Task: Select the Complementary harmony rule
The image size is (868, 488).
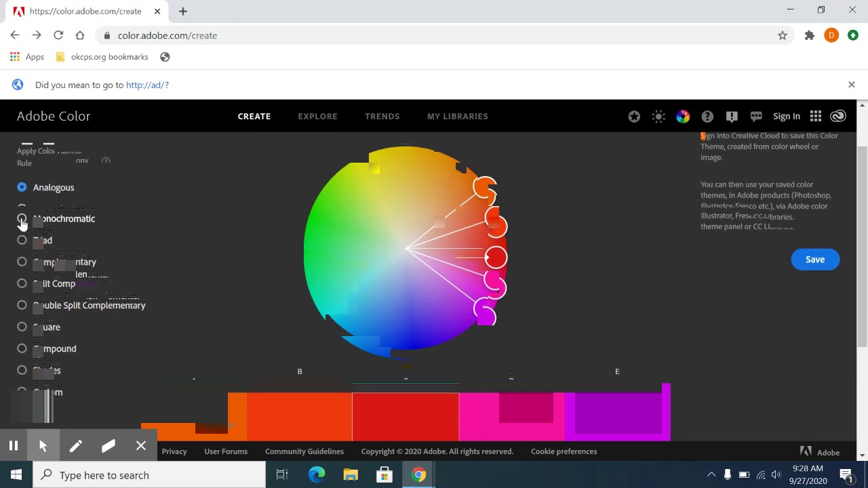Action: 22,262
